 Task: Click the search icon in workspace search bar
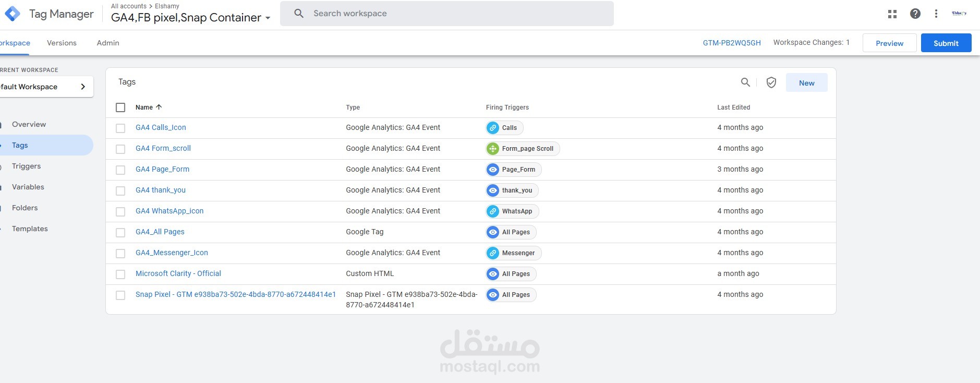(x=299, y=14)
